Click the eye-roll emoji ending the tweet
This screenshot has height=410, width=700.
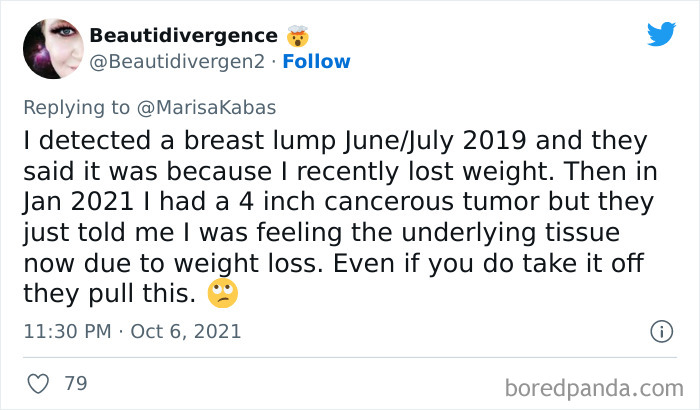(221, 296)
